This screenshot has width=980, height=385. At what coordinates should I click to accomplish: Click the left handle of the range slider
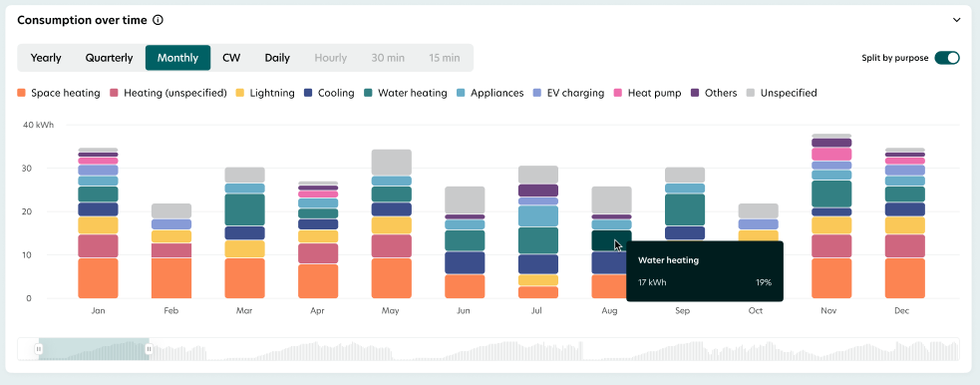click(x=39, y=349)
